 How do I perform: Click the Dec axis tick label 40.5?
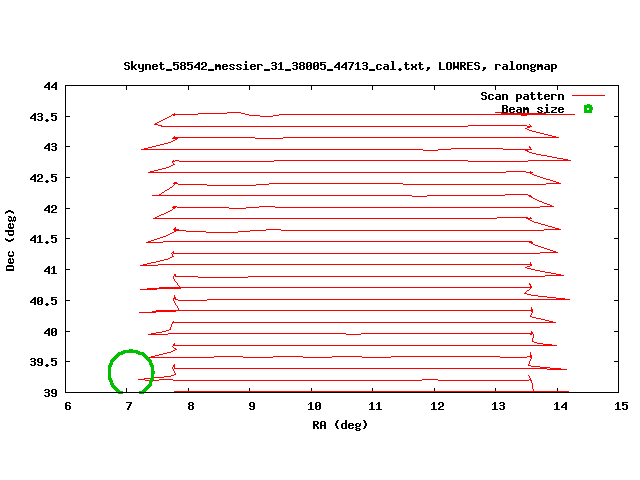(x=44, y=301)
